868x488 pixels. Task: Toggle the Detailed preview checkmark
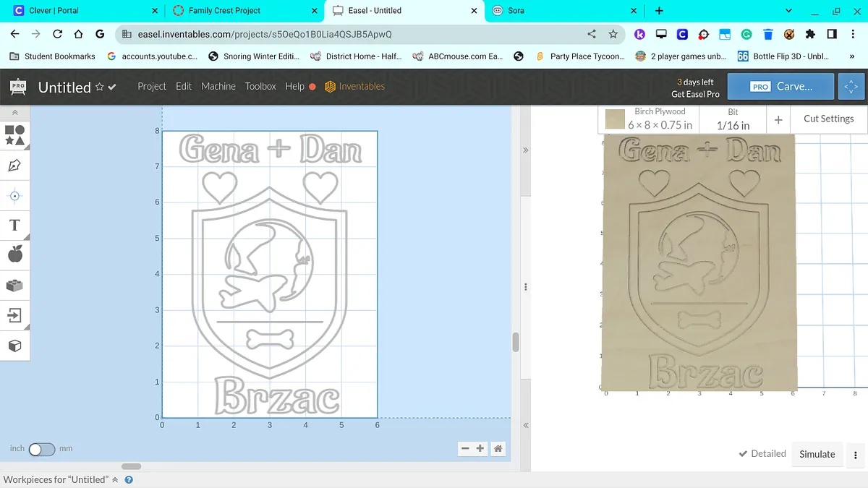(762, 454)
